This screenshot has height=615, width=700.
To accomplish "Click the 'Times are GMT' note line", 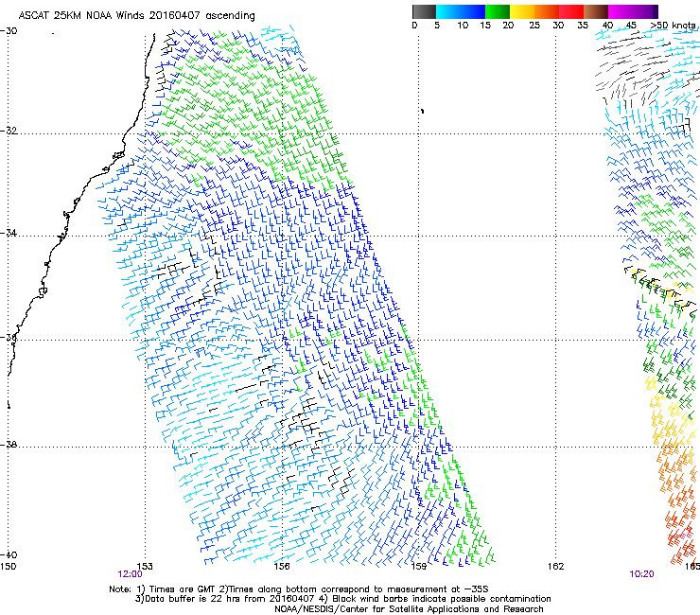I will (x=299, y=589).
